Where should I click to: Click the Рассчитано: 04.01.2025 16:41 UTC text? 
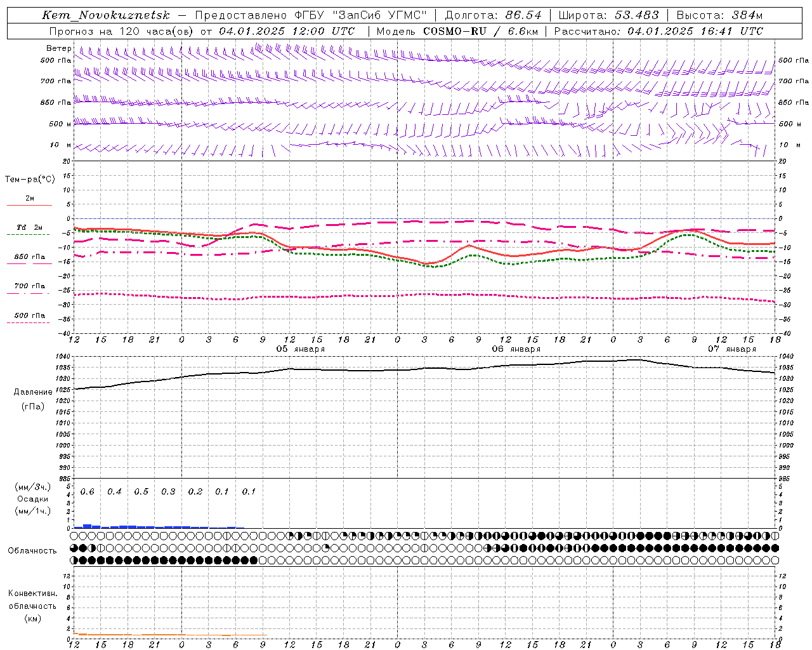coord(658,31)
